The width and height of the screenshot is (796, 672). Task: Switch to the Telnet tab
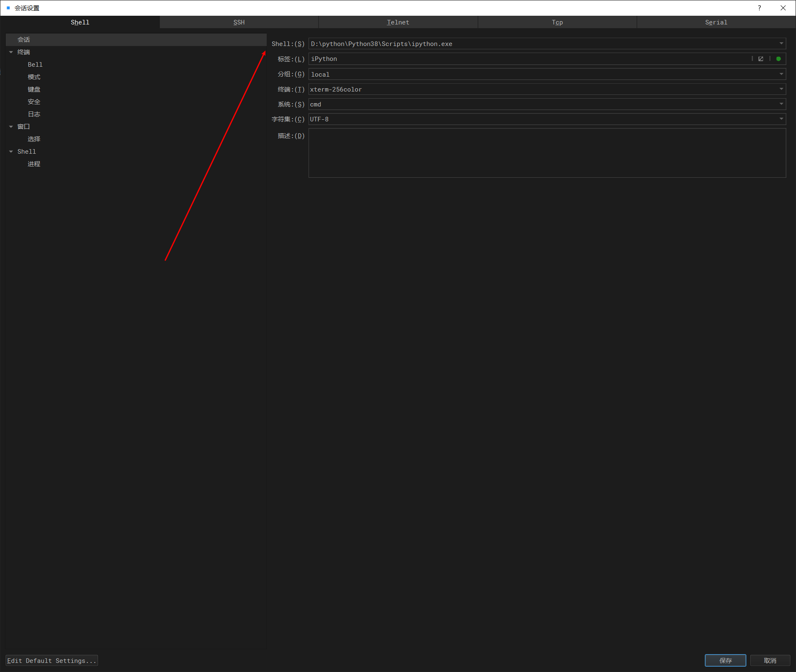click(x=398, y=22)
